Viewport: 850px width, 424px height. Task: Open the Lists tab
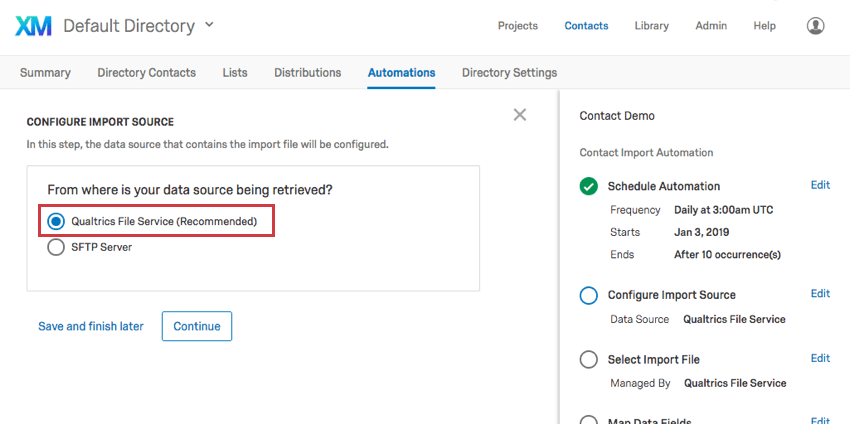[x=235, y=72]
